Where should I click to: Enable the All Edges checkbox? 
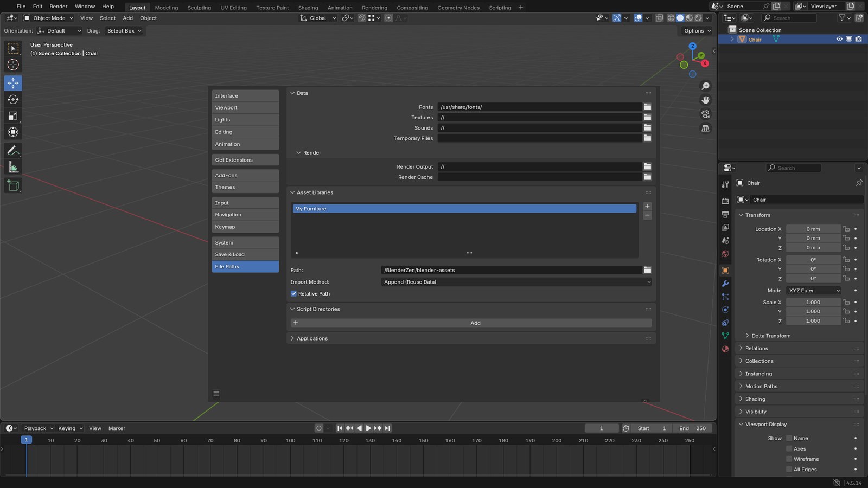coord(789,470)
